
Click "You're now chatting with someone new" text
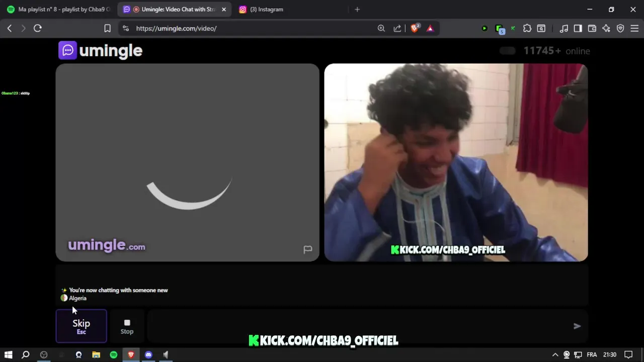[x=118, y=290]
